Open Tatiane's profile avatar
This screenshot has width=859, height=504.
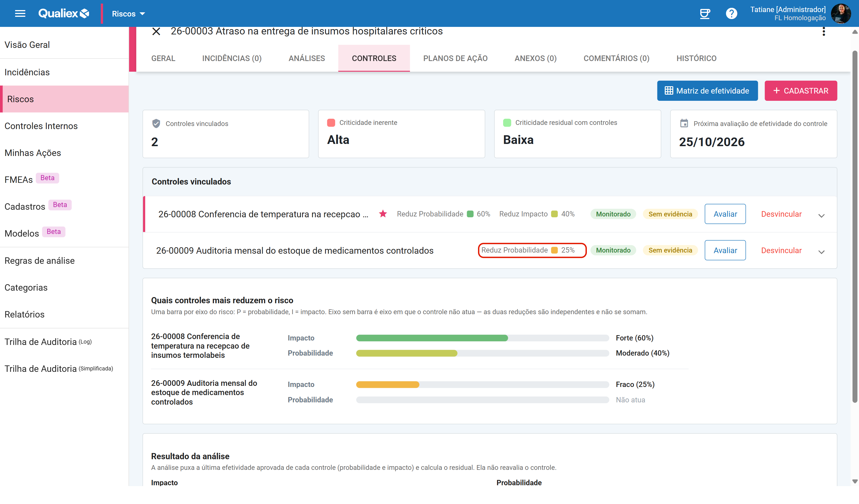click(841, 14)
